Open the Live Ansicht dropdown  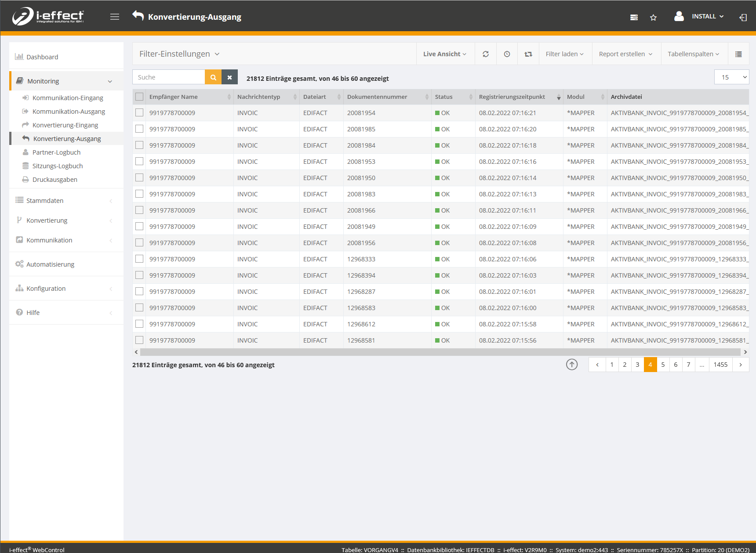click(445, 54)
